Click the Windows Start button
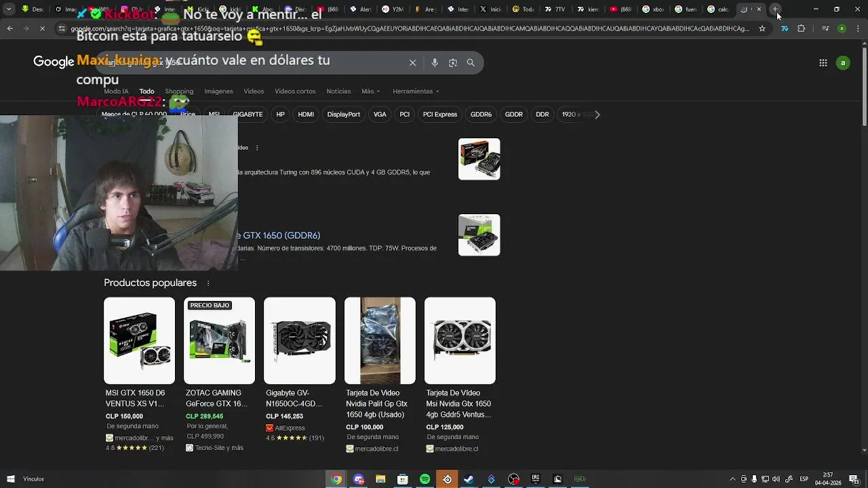This screenshot has width=868, height=488. tap(10, 479)
